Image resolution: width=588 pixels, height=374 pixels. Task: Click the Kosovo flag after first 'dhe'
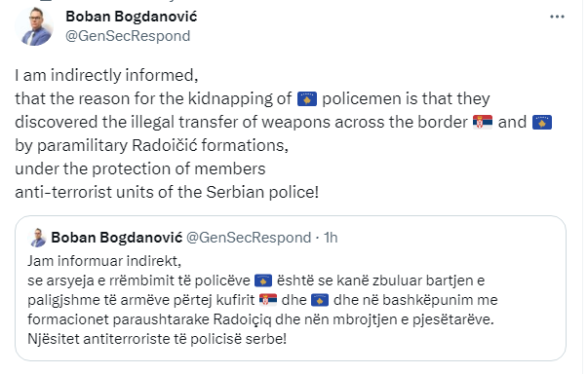pos(320,300)
